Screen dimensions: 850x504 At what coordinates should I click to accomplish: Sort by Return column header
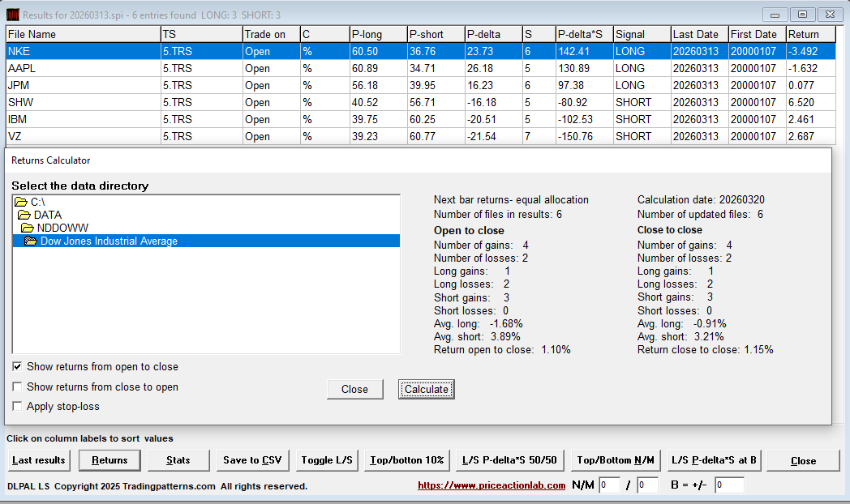pyautogui.click(x=811, y=34)
